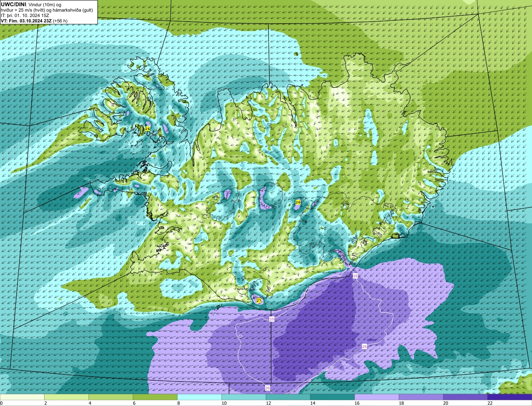The height and width of the screenshot is (406, 532).
Task: Click the yellow 27 maximum gust label
Action: pyautogui.click(x=259, y=300)
